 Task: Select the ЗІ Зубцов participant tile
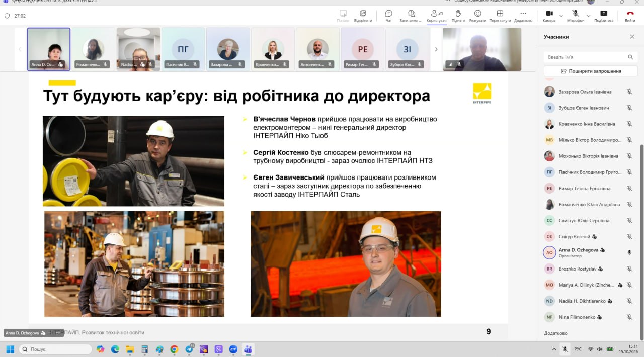pos(407,49)
